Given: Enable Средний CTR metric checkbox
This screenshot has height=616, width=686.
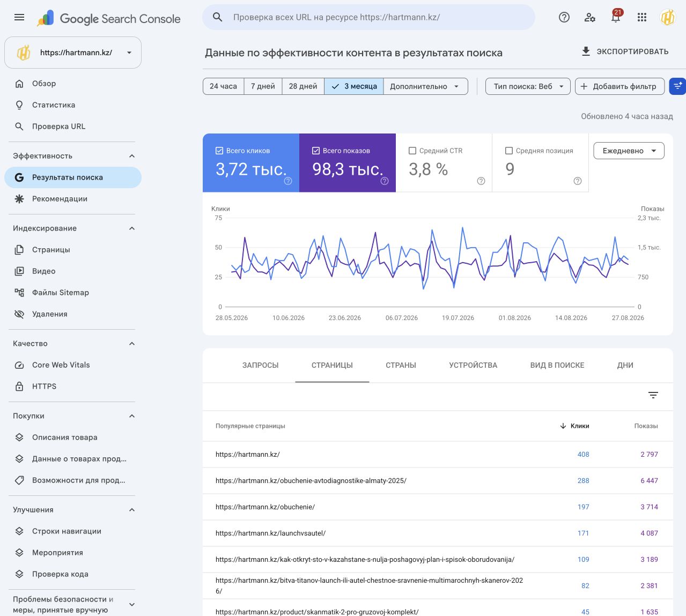Looking at the screenshot, I should pos(412,151).
